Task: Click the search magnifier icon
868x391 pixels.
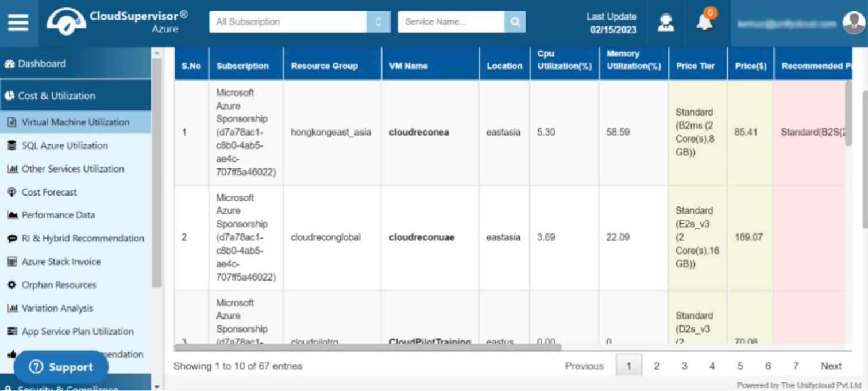Action: point(515,22)
